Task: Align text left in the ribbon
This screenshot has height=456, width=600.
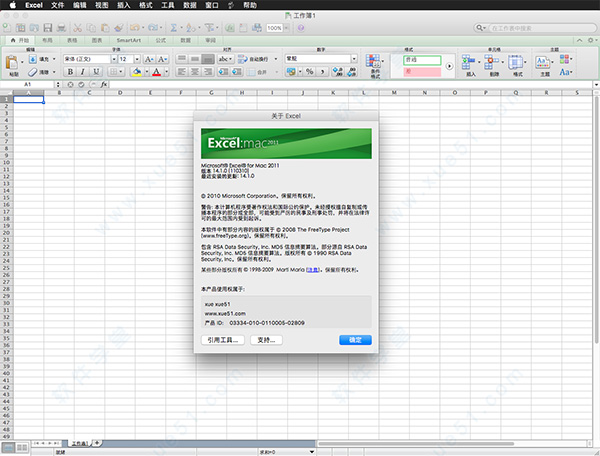Action: tap(182, 72)
